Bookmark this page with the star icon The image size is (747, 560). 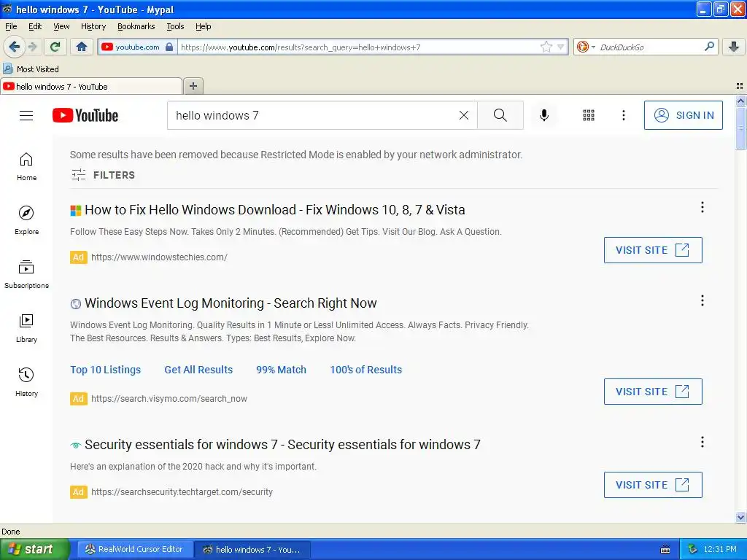pos(546,47)
